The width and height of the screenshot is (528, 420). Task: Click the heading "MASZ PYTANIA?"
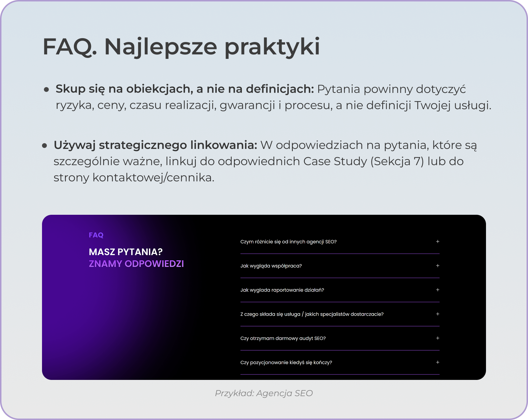pyautogui.click(x=125, y=251)
